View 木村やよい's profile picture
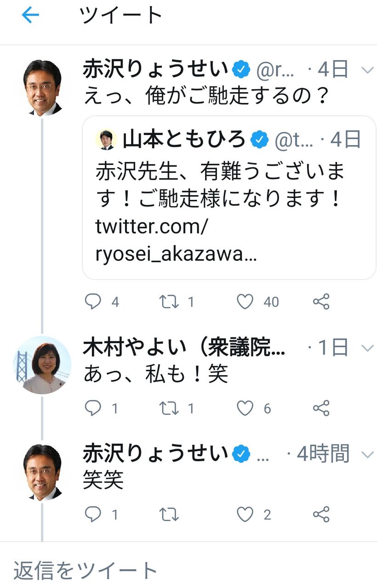 (42, 365)
